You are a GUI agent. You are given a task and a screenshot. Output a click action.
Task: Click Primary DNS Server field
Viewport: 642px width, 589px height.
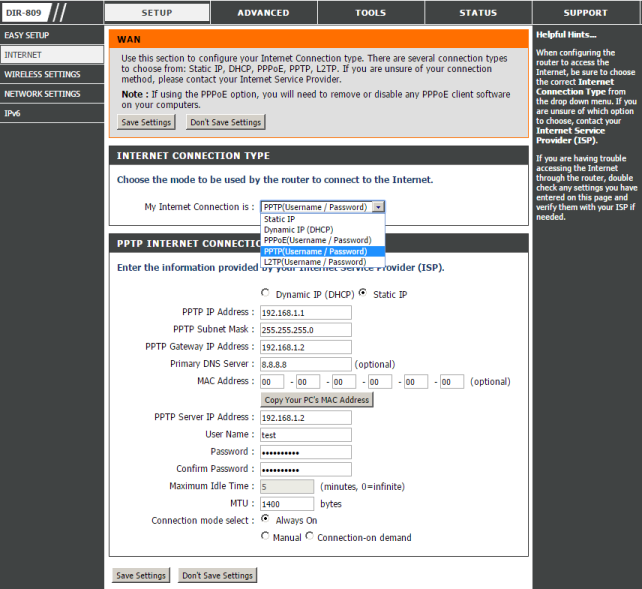306,364
